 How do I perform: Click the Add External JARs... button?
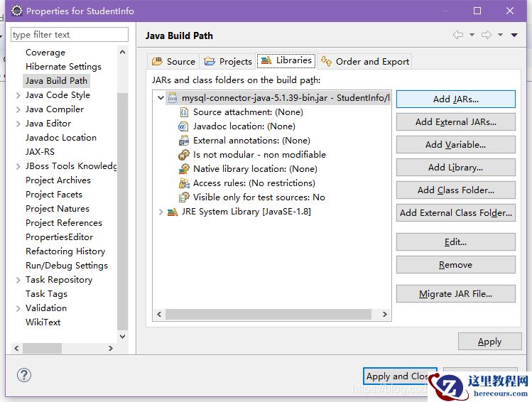pos(456,121)
